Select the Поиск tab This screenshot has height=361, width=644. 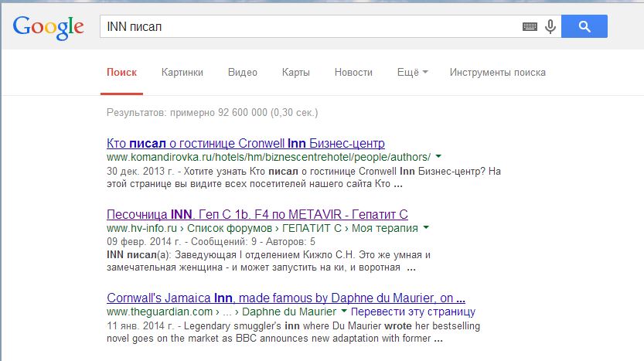point(121,73)
